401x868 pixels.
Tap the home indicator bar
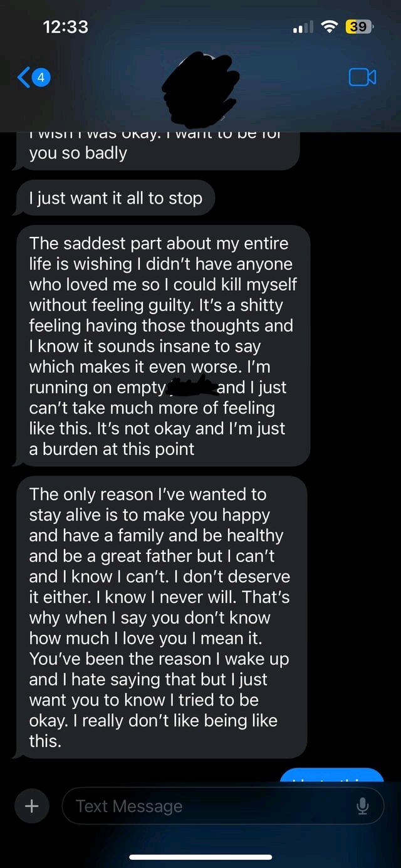pos(200,857)
